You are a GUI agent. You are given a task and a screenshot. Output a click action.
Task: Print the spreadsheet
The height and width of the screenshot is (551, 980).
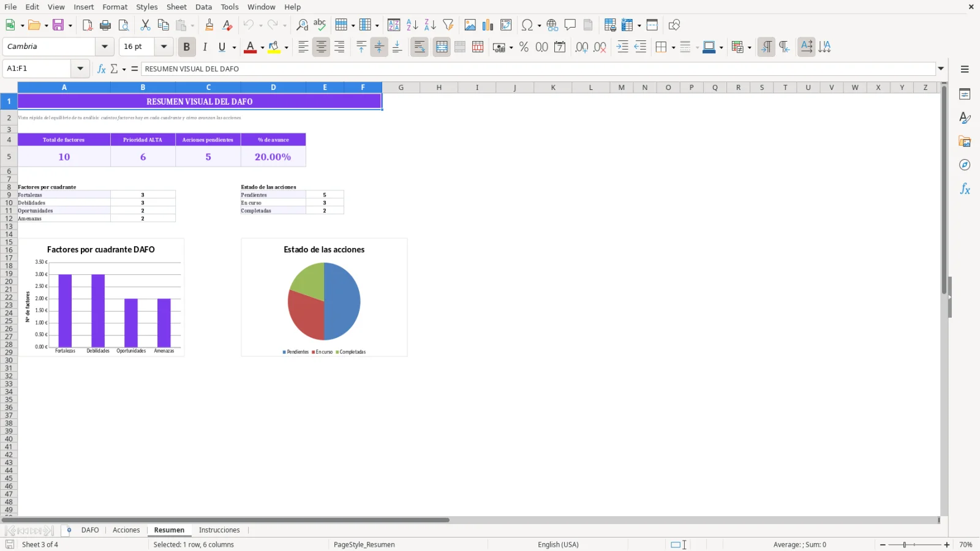[105, 25]
